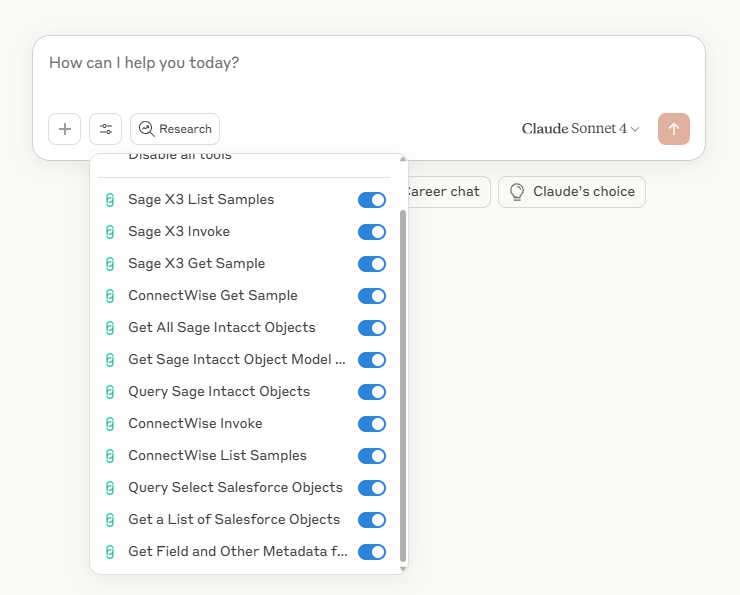Screen dimensions: 740x595
Task: Disable the ConnectWise Get Sample tool switch
Action: (371, 296)
